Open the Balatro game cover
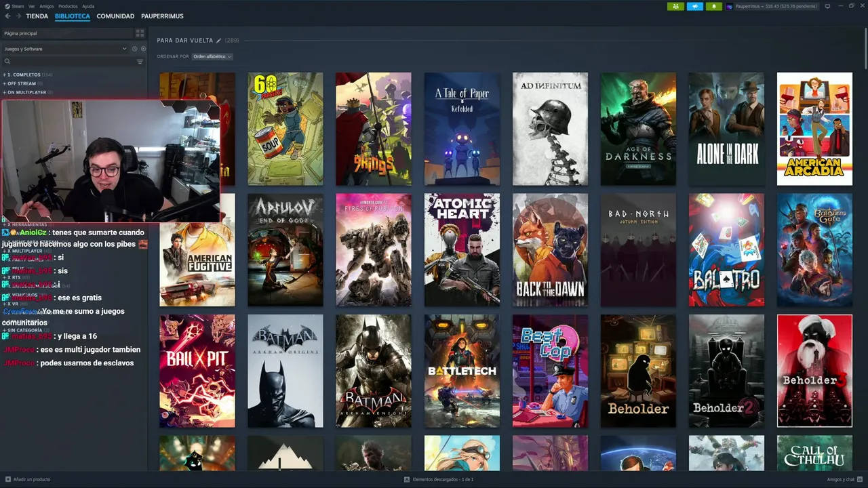This screenshot has width=868, height=488. (726, 250)
